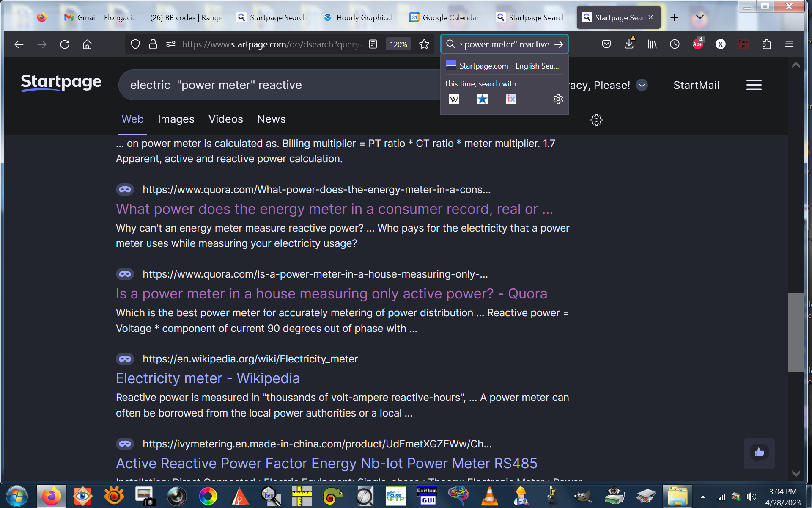Click the page vertical scrollbar thumb
812x508 pixels.
796,332
